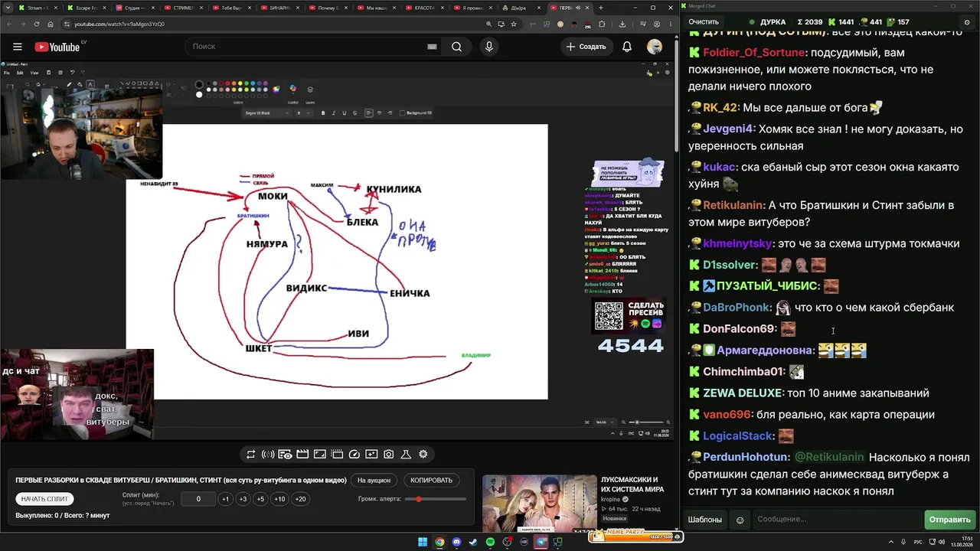This screenshot has width=980, height=551.
Task: Start voice search with the microphone icon
Action: (x=489, y=47)
